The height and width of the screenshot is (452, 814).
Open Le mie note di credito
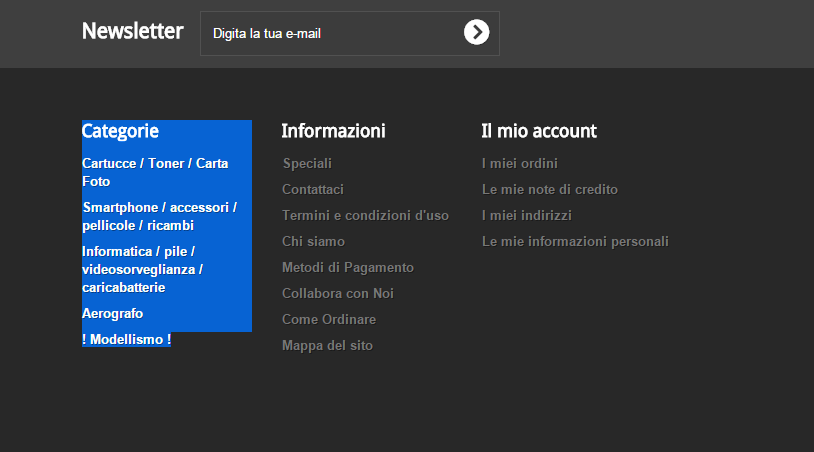(550, 189)
